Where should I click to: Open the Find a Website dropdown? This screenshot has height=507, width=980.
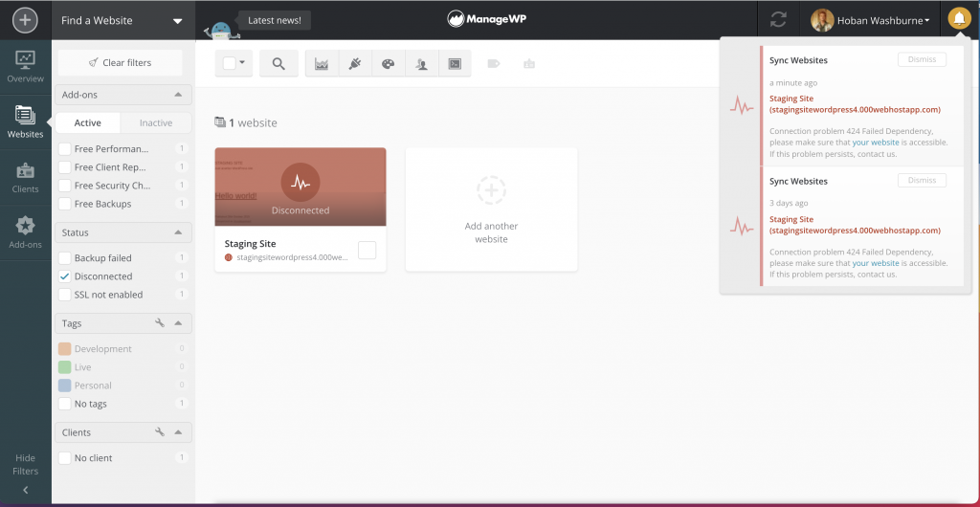(123, 20)
